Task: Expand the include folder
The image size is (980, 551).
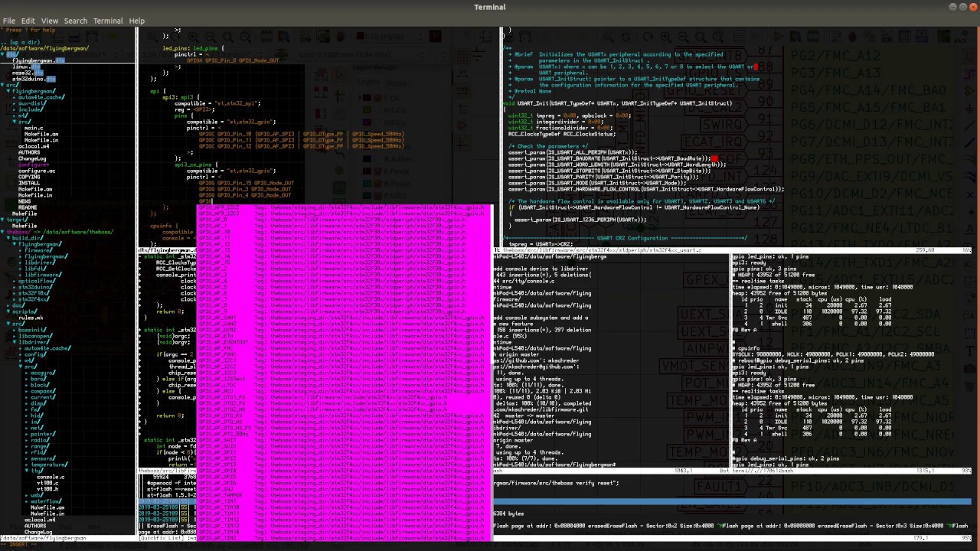Action: pyautogui.click(x=30, y=109)
